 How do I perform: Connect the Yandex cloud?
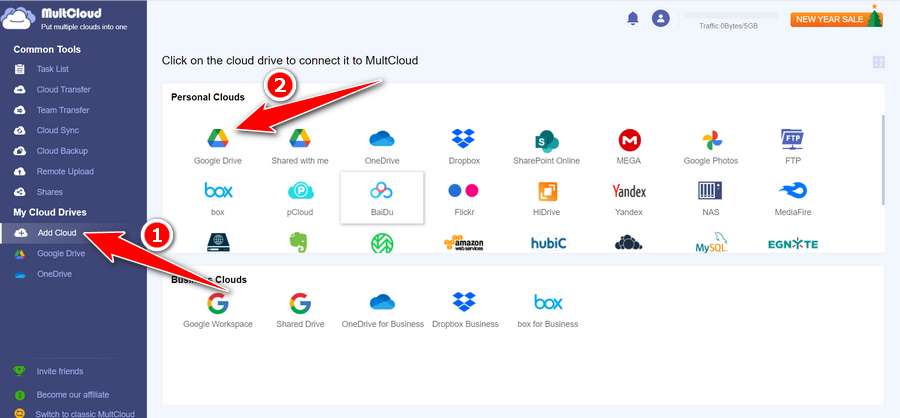pyautogui.click(x=629, y=198)
